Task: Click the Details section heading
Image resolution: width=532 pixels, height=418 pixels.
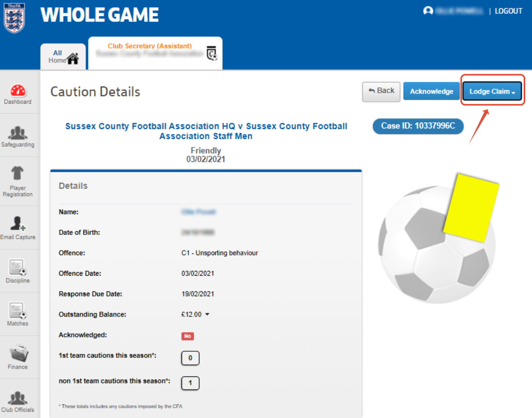Action: point(73,186)
